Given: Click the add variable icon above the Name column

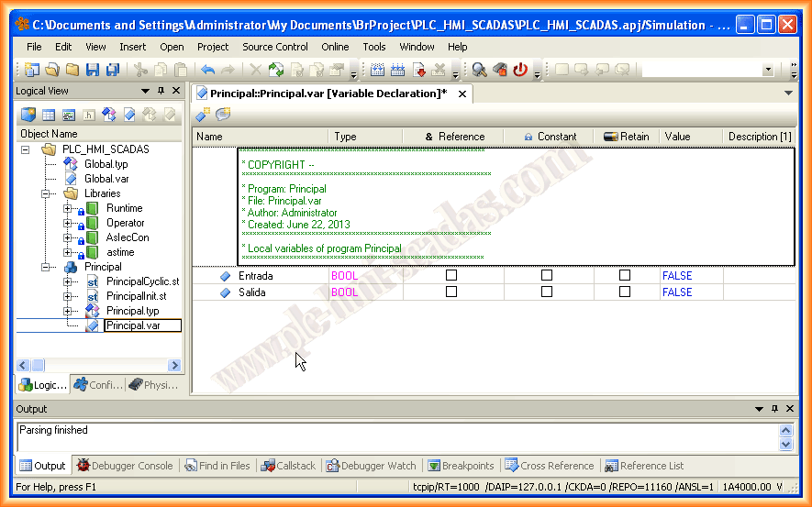Looking at the screenshot, I should [x=203, y=115].
